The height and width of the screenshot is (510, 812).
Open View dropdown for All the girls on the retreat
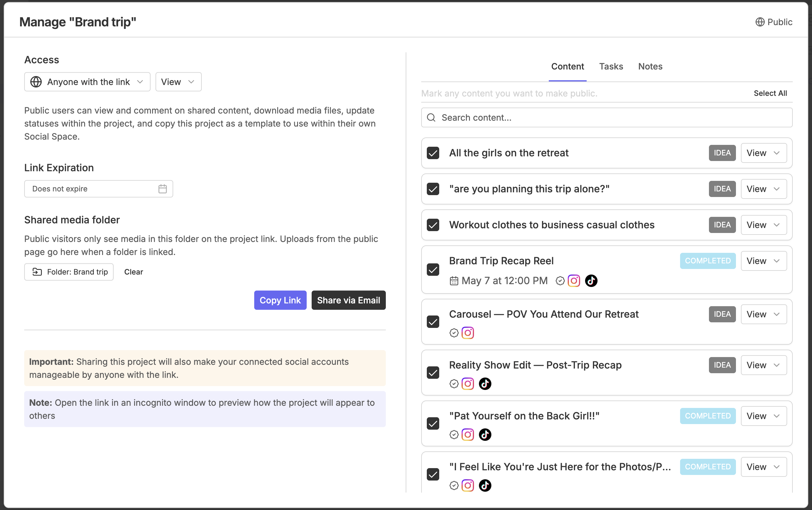[x=764, y=153]
